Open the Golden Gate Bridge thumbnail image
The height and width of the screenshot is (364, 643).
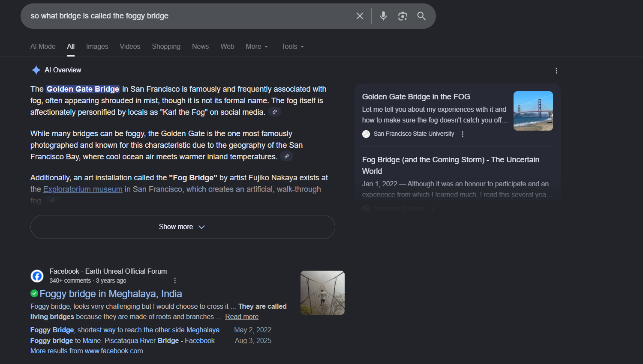tap(533, 111)
